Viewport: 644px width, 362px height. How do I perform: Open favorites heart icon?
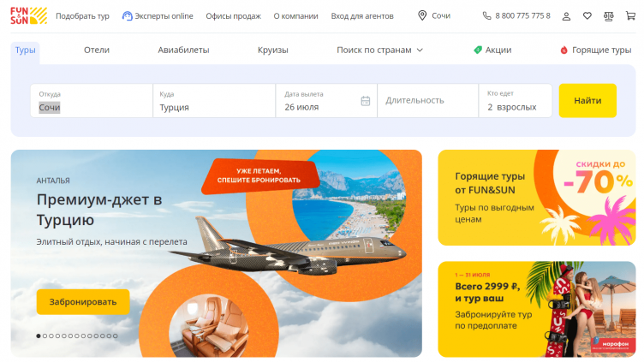click(x=587, y=16)
